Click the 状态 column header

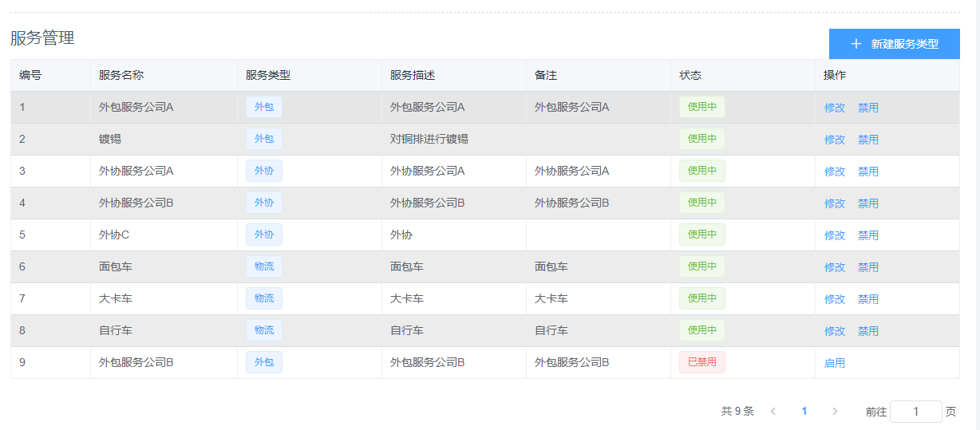coord(690,75)
